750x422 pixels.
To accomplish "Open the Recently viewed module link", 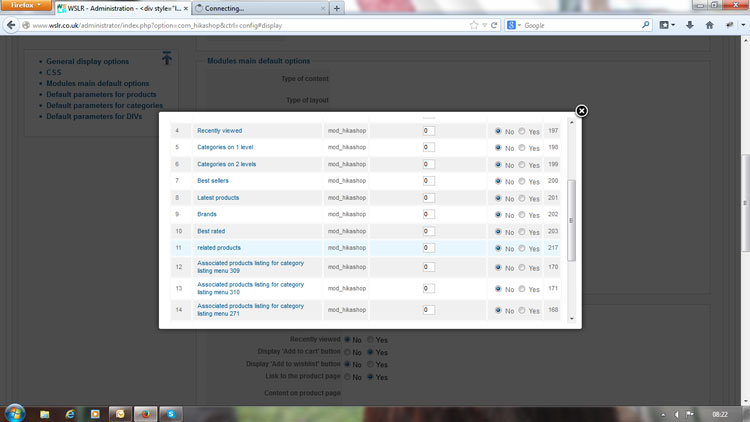I will click(x=220, y=131).
